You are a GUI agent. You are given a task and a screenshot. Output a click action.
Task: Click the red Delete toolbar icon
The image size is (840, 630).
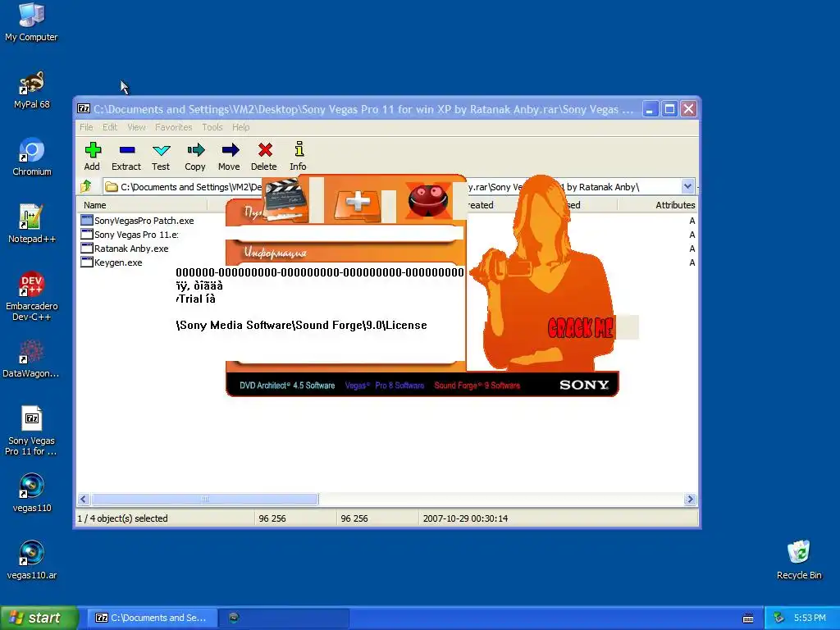click(x=264, y=156)
